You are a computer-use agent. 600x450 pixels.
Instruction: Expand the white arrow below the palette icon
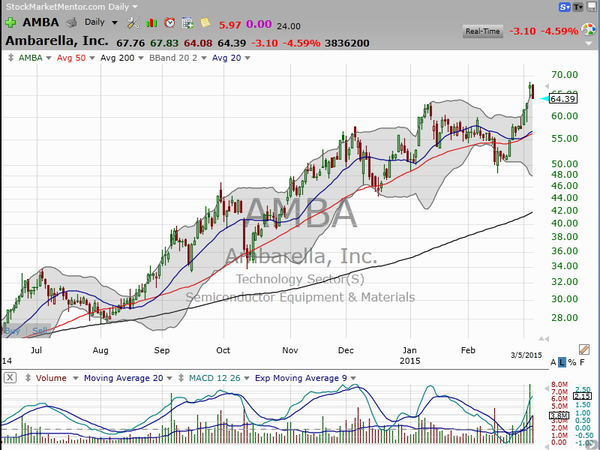click(589, 43)
